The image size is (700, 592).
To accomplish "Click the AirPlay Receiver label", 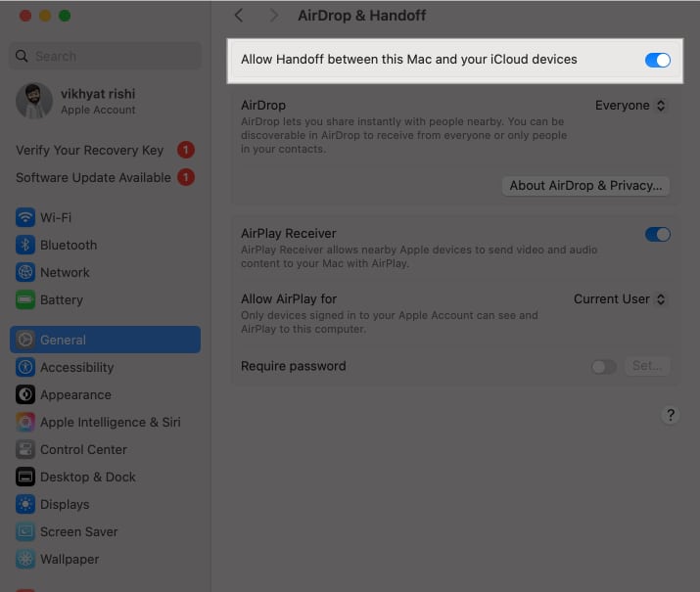I will pyautogui.click(x=289, y=233).
